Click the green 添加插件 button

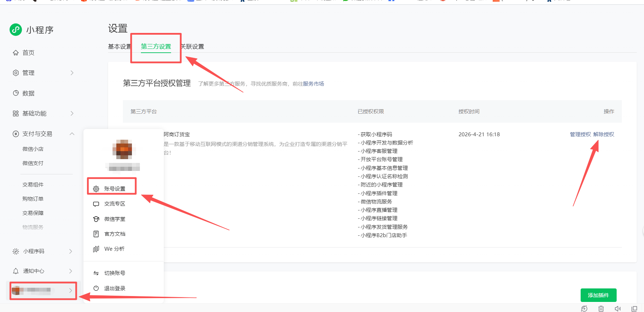click(x=598, y=295)
